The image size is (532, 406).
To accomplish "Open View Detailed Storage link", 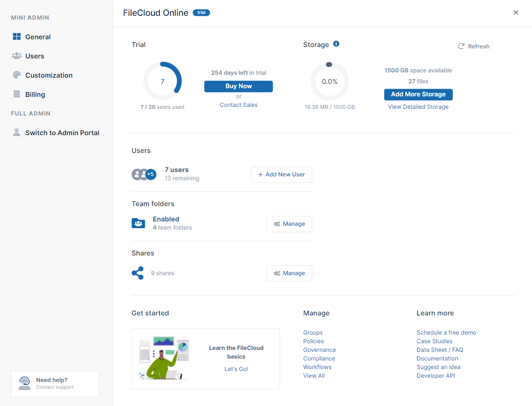I will click(x=418, y=107).
